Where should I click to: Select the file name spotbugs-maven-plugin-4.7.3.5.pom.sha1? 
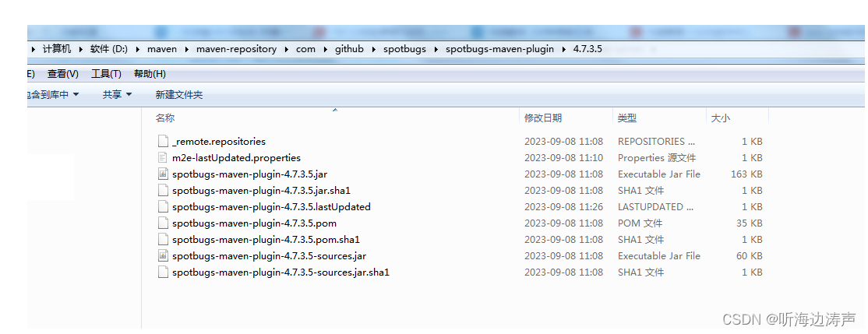coord(266,240)
